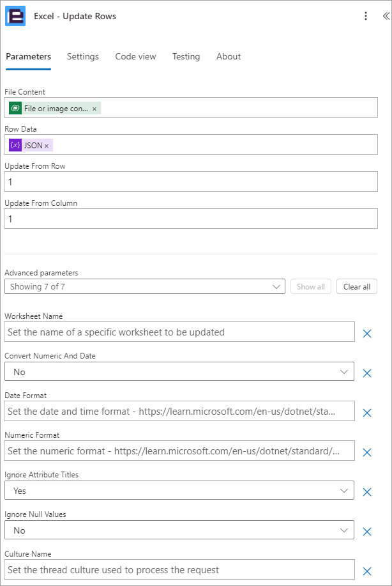Expand the Advanced parameters selector

(145, 287)
